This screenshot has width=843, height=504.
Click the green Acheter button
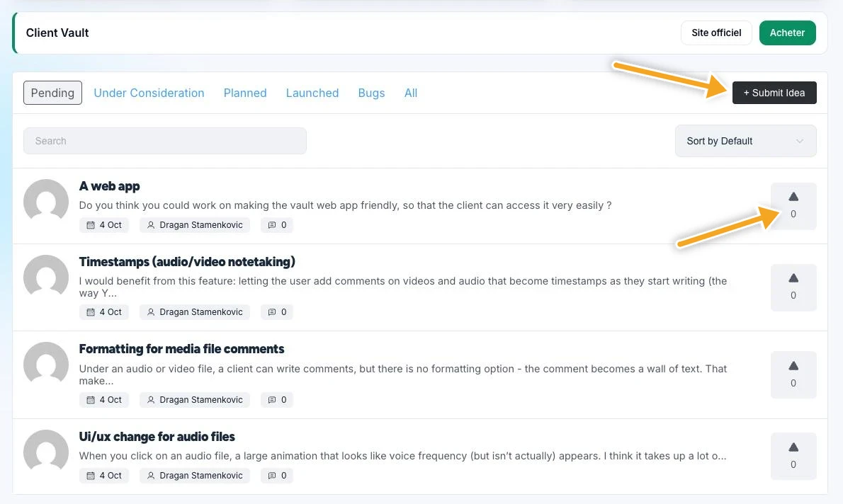pos(787,33)
